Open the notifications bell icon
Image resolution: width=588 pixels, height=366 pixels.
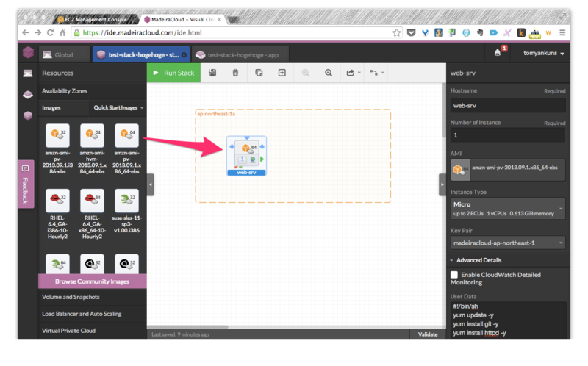pyautogui.click(x=498, y=52)
